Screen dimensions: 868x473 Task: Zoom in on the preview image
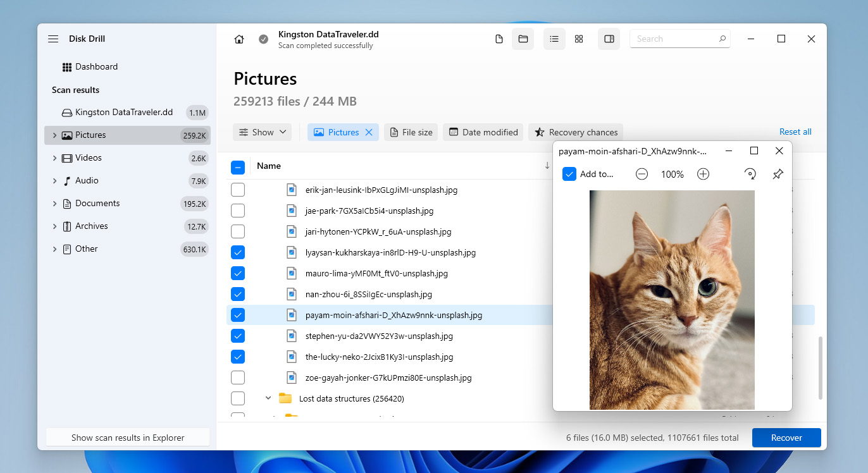(x=703, y=175)
